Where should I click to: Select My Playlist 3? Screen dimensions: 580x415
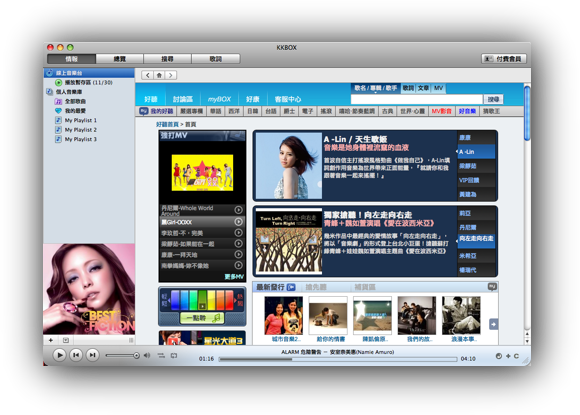pyautogui.click(x=80, y=139)
